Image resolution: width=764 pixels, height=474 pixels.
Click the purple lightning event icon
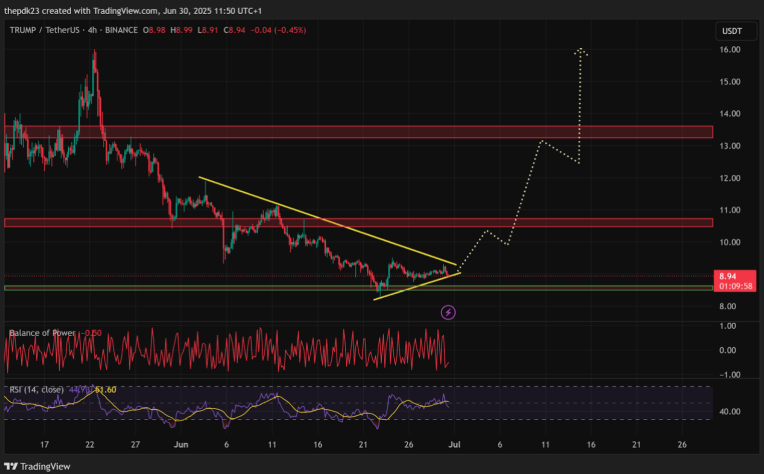pyautogui.click(x=448, y=312)
